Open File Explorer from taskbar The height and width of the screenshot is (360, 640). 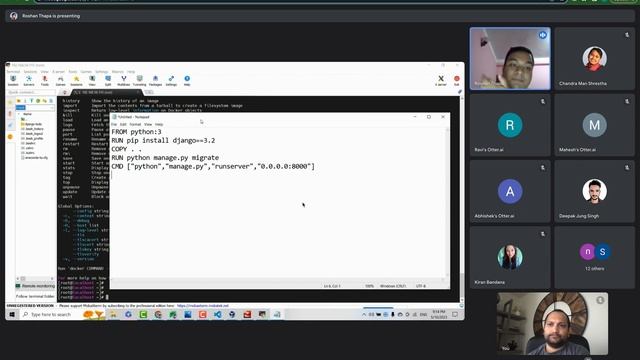coord(113,314)
